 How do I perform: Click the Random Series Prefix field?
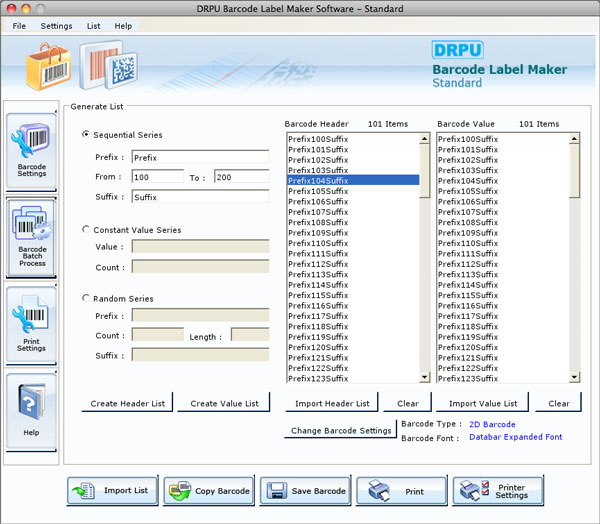coord(201,315)
